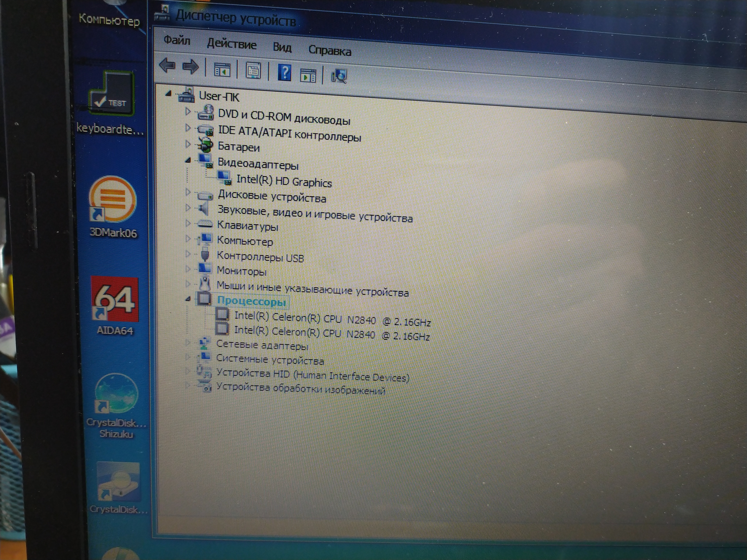The width and height of the screenshot is (747, 560).
Task: Select Устройства обработки изображений
Action: click(301, 389)
